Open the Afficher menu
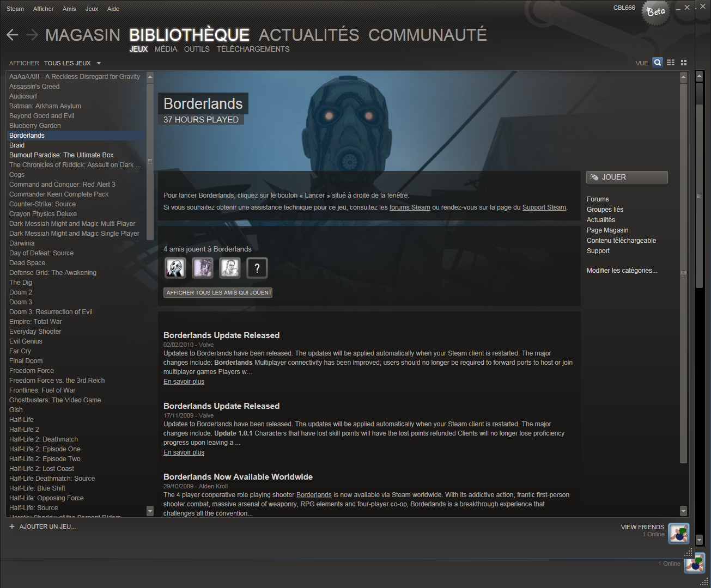 [x=44, y=9]
